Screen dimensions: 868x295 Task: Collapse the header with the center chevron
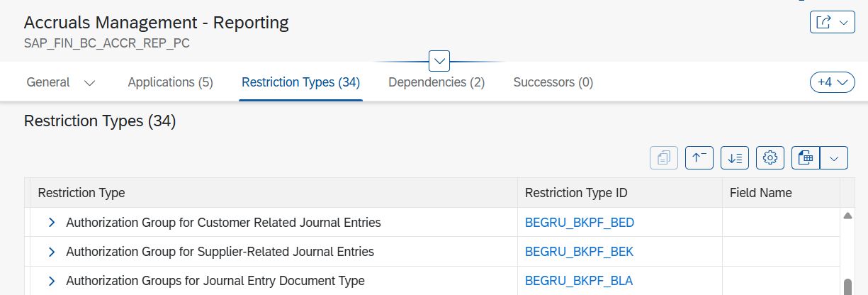pyautogui.click(x=439, y=61)
